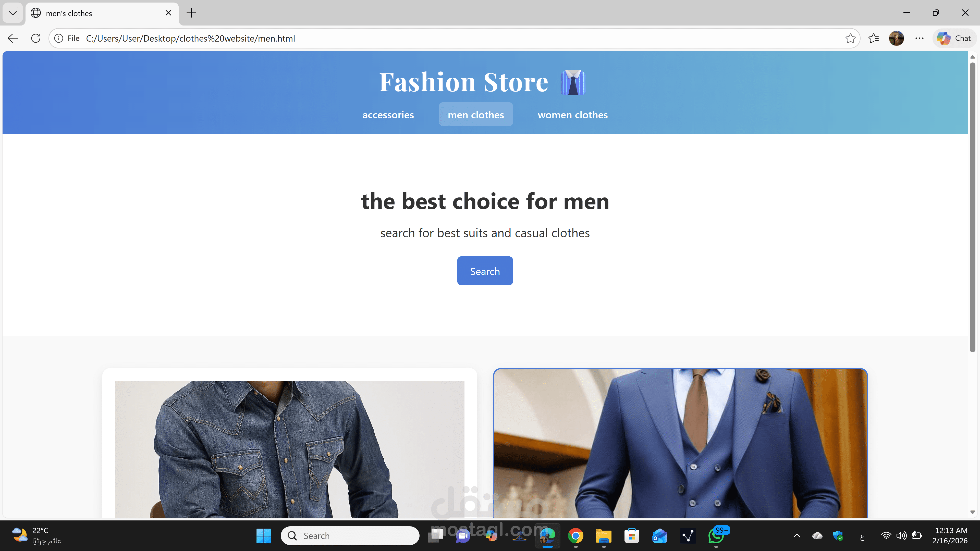
Task: Select the men clothes nav item
Action: point(475,115)
